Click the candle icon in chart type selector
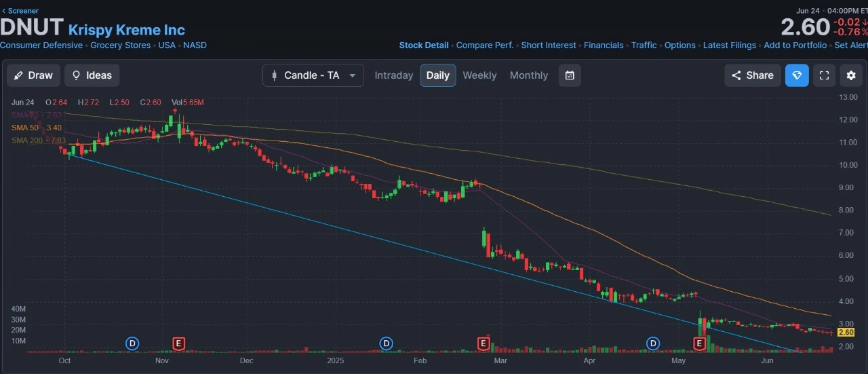 [274, 75]
